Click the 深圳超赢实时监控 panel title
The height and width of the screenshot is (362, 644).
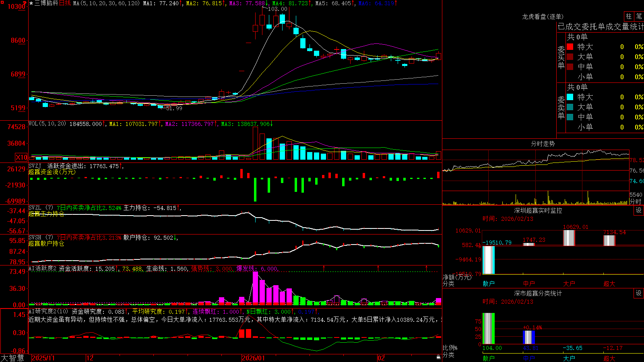tap(538, 210)
